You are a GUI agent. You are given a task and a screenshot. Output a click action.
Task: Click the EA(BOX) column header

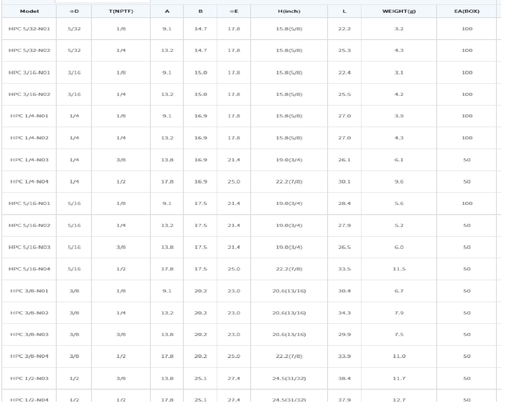[x=467, y=11]
